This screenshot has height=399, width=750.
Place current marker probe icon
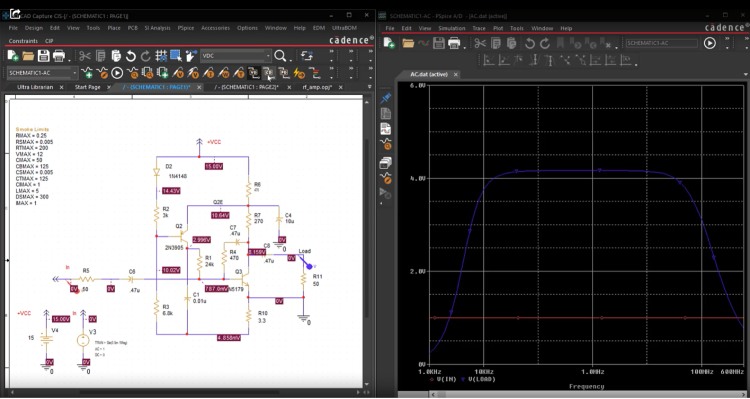pos(209,73)
